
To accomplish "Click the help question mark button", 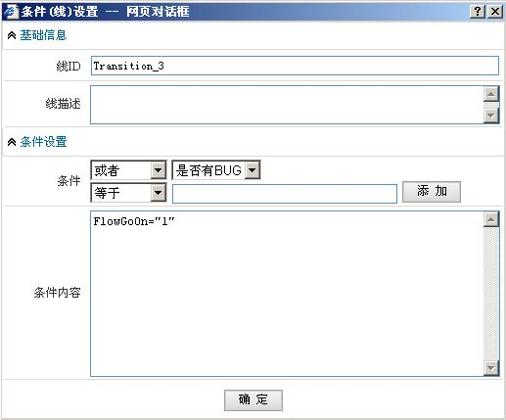I will coord(478,12).
